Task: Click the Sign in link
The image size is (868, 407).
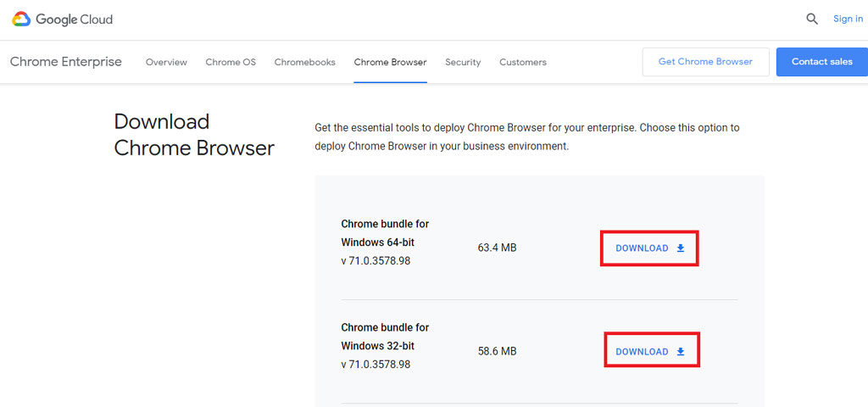Action: point(848,19)
